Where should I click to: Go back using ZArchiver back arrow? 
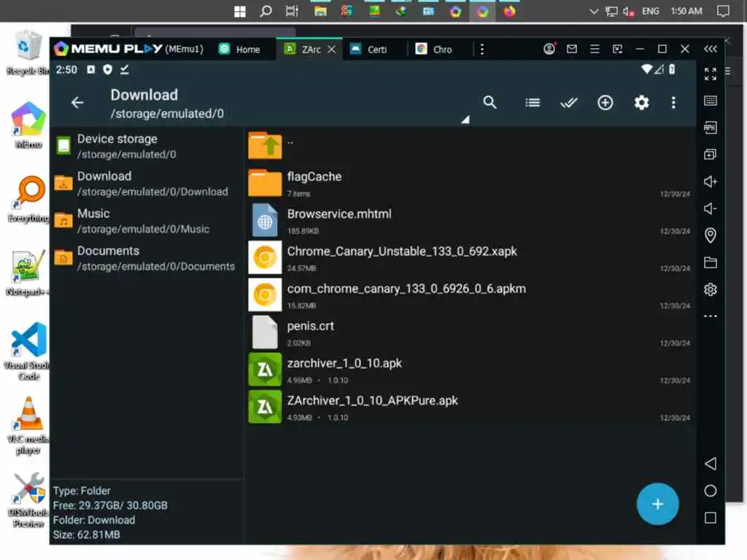pyautogui.click(x=77, y=102)
